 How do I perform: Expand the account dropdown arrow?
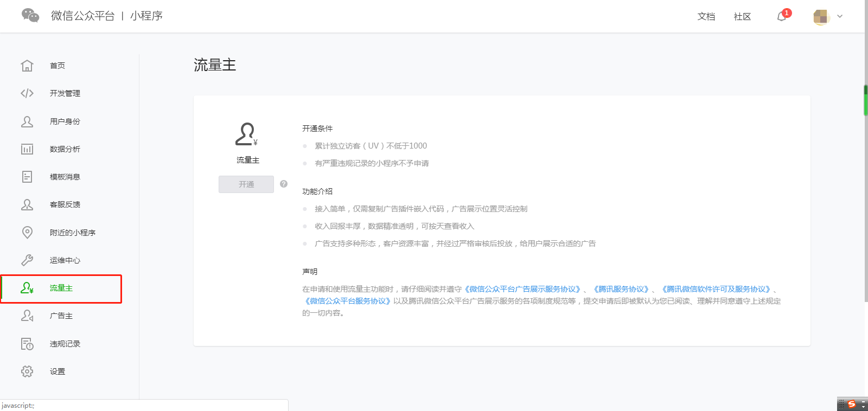click(840, 16)
